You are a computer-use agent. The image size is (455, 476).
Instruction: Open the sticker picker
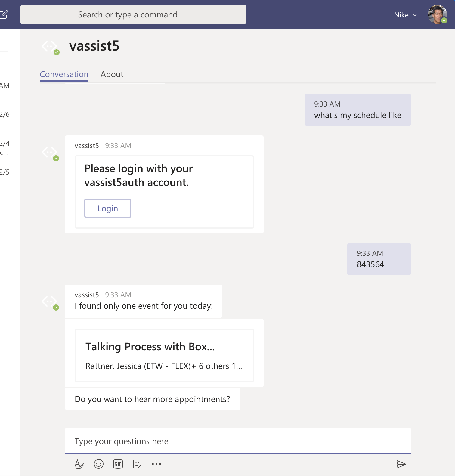point(137,464)
